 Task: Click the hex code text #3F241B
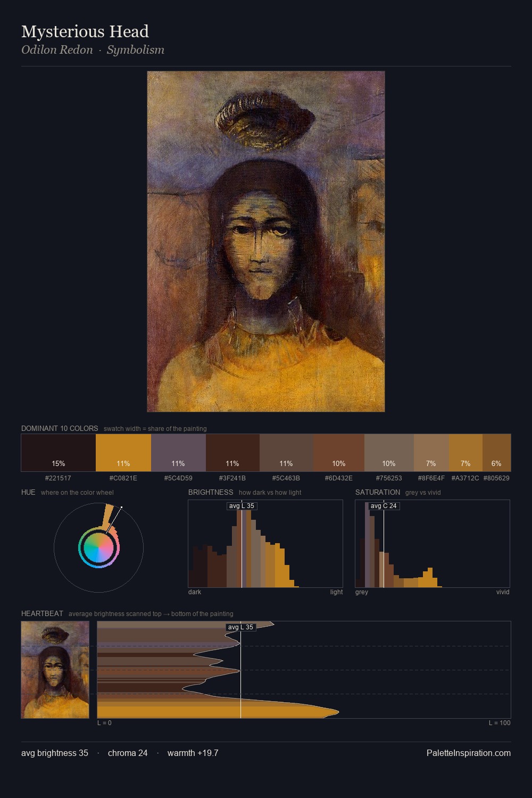(x=232, y=478)
